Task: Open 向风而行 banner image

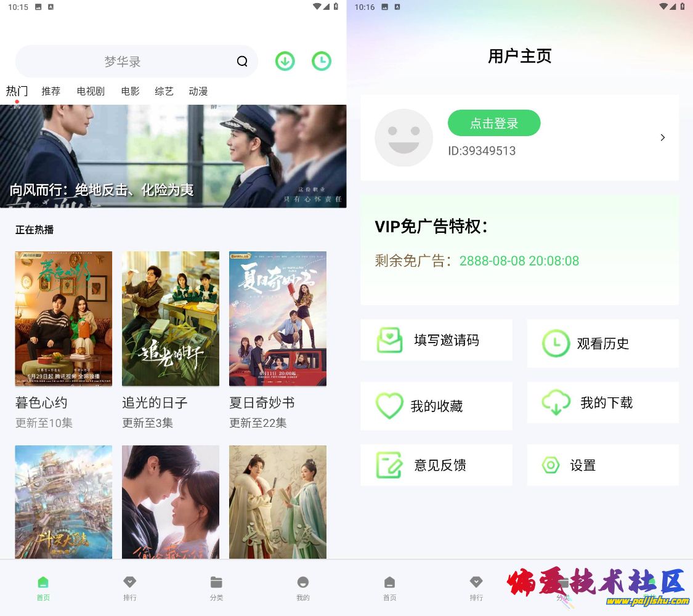Action: pyautogui.click(x=173, y=156)
